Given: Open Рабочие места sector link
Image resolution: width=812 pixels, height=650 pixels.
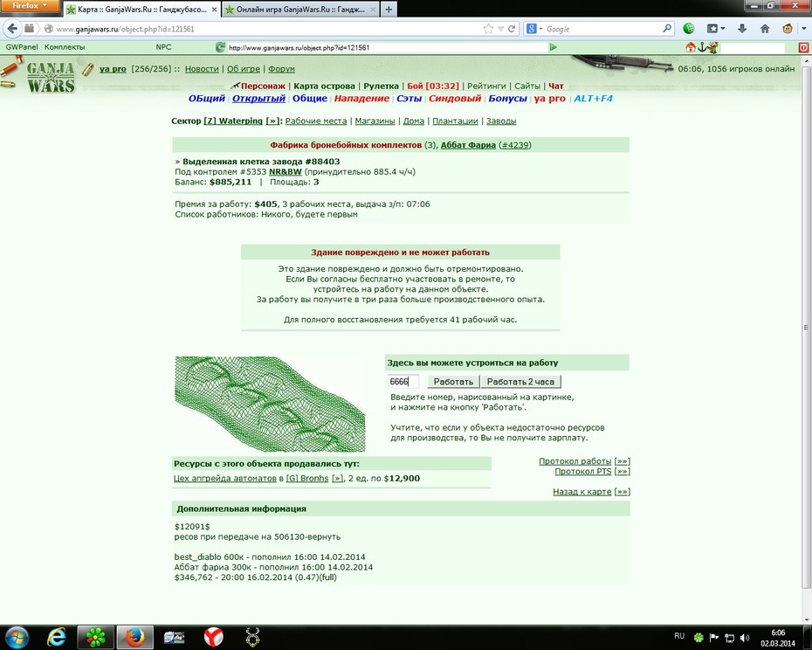Looking at the screenshot, I should pyautogui.click(x=316, y=121).
